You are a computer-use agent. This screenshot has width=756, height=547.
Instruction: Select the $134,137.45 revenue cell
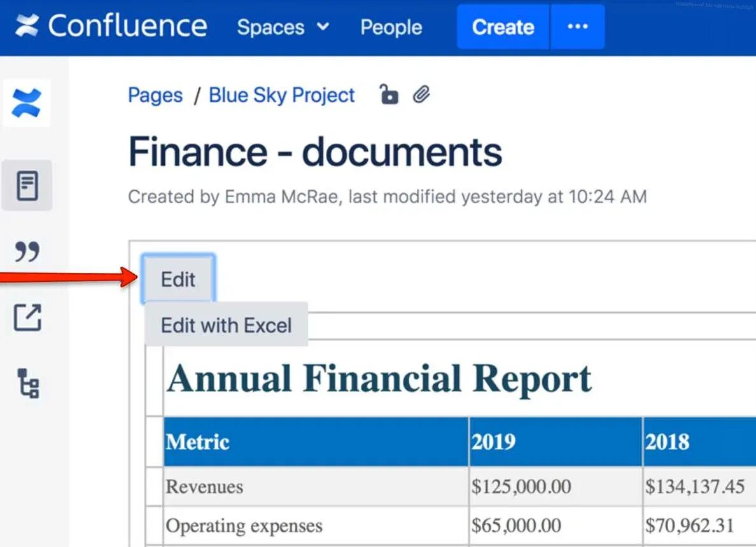(699, 487)
